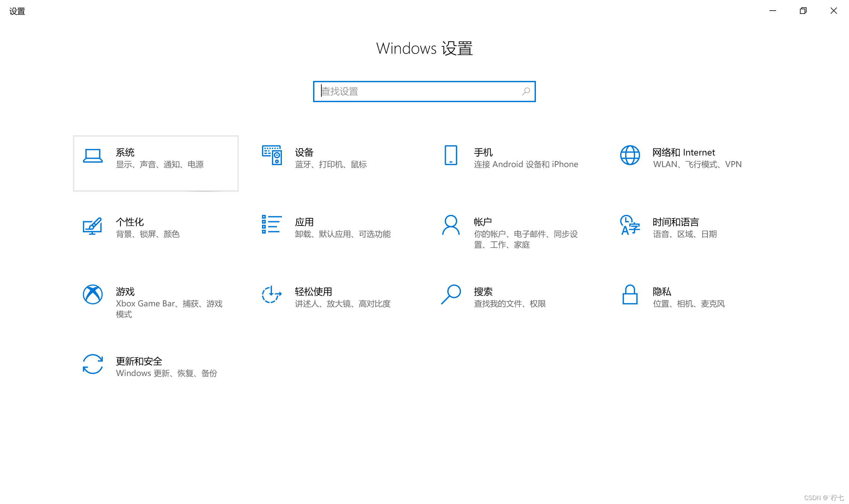Click the Phone (手机) icon

(x=451, y=155)
